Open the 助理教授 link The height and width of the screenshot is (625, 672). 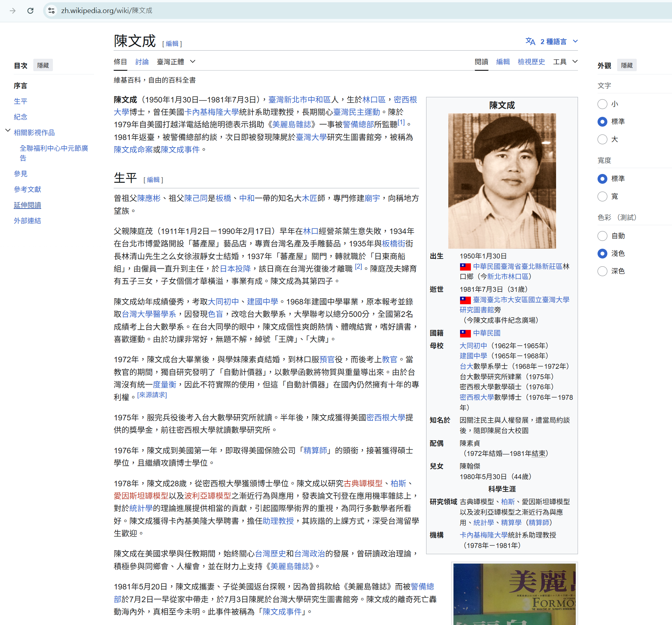pyautogui.click(x=278, y=521)
